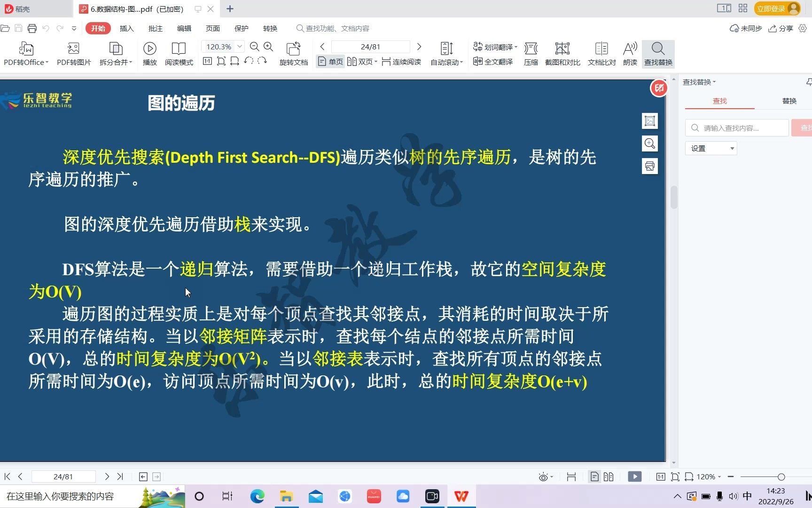
Task: Switch to the 替换 tab in panel
Action: pyautogui.click(x=789, y=101)
